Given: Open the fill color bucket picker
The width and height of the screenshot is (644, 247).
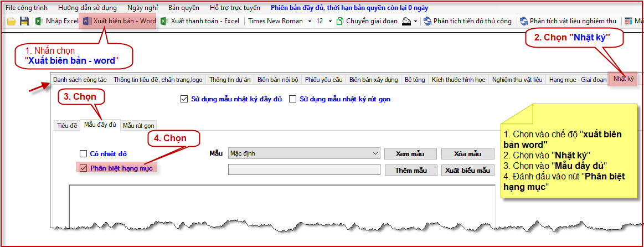Looking at the screenshot, I should point(409,21).
